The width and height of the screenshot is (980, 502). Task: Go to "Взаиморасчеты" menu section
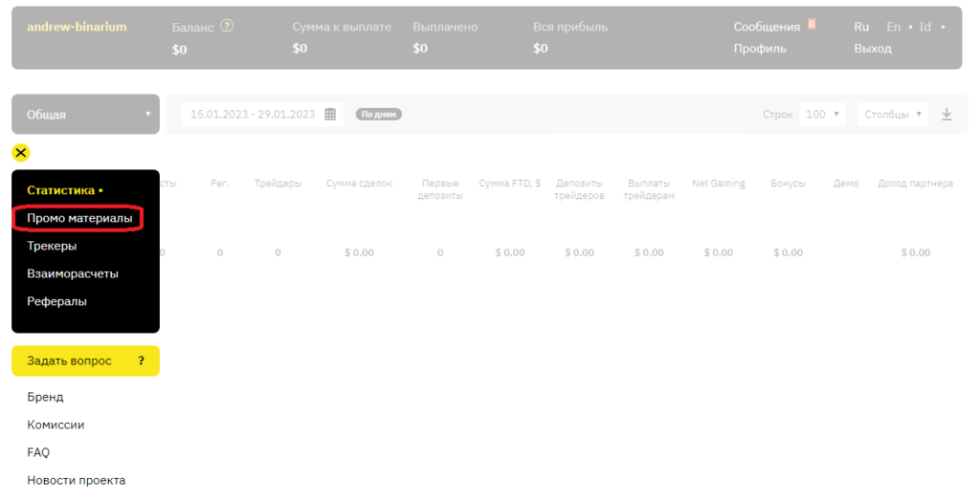73,273
